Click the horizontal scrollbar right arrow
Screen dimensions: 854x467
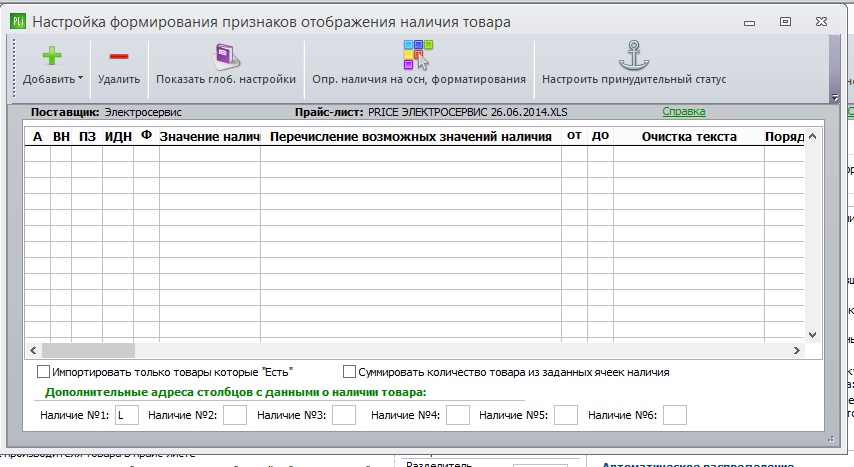(x=796, y=350)
